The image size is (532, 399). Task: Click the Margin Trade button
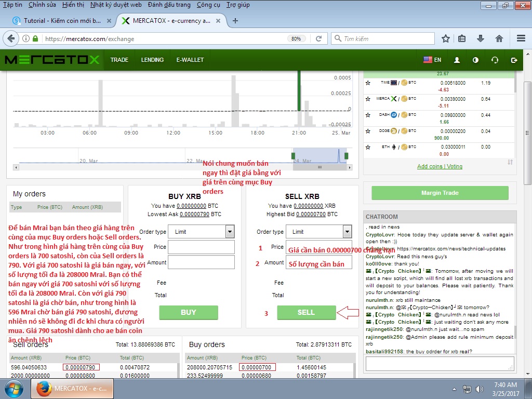(x=440, y=193)
